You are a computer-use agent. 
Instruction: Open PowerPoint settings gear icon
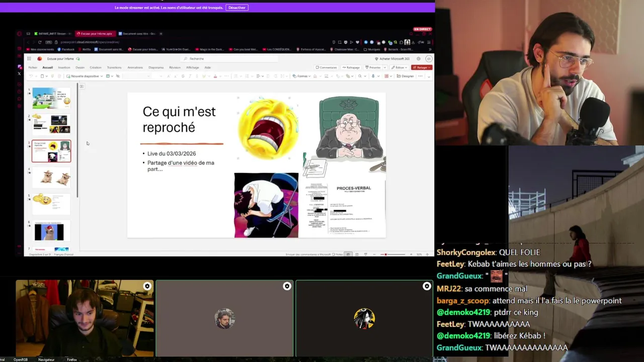pyautogui.click(x=418, y=59)
